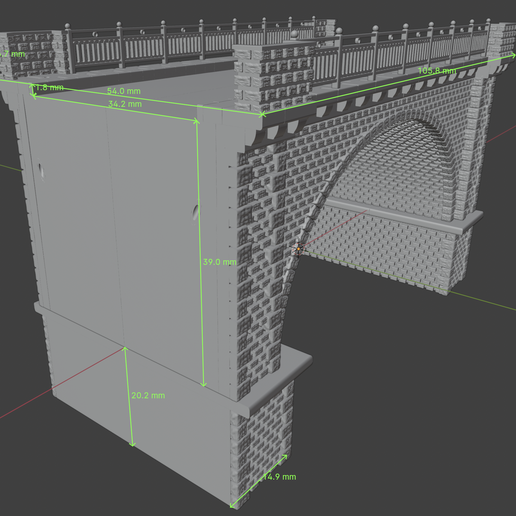Viewport: 516px width, 516px height.
Task: Click the 34.2 mm measurement label
Action: coord(125,104)
